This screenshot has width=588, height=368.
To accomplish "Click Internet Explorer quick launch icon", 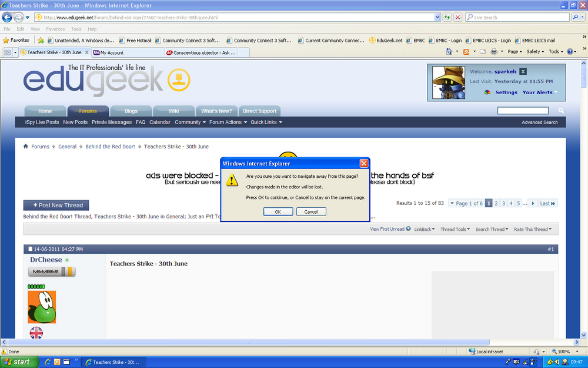I will click(x=48, y=362).
